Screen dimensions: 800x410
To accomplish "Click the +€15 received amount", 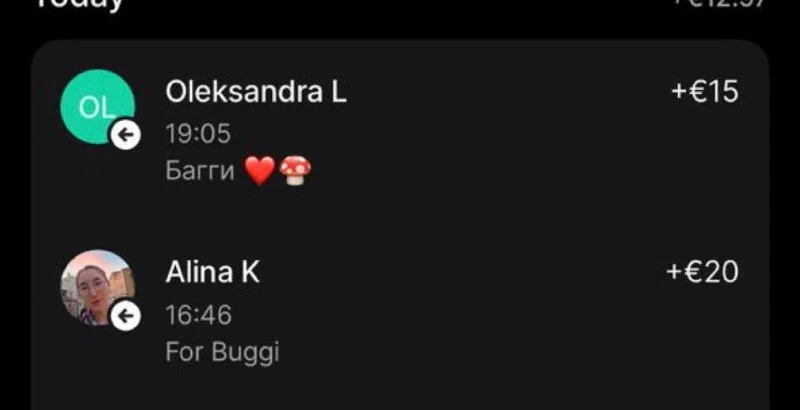I will (705, 92).
